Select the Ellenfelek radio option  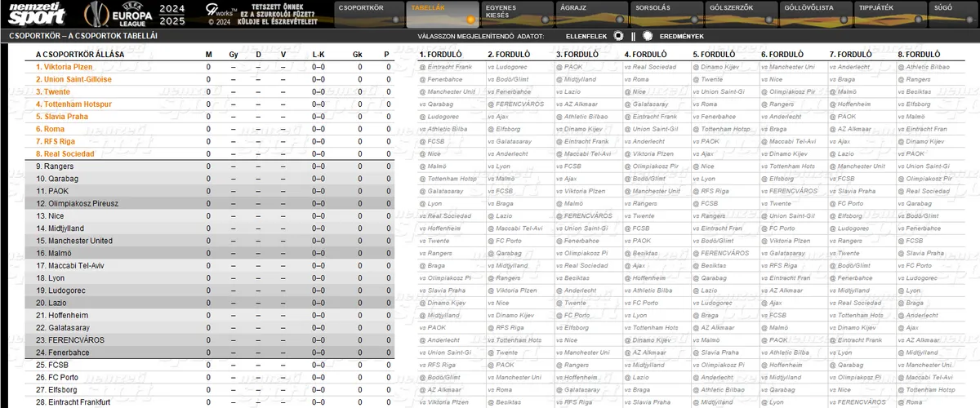619,36
